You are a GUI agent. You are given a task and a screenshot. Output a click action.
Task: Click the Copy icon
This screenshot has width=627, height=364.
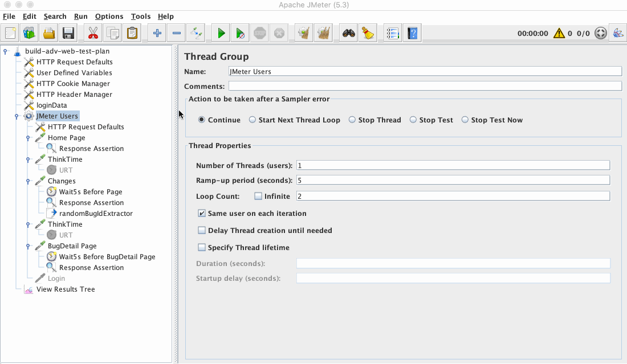tap(113, 33)
